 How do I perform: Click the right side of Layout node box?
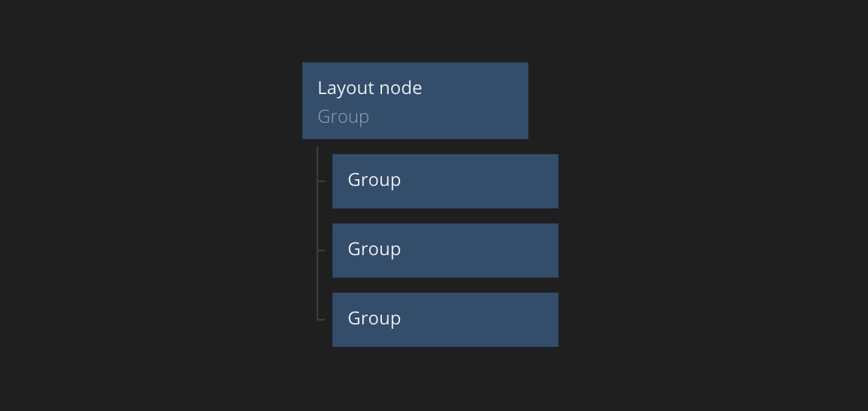(516, 101)
